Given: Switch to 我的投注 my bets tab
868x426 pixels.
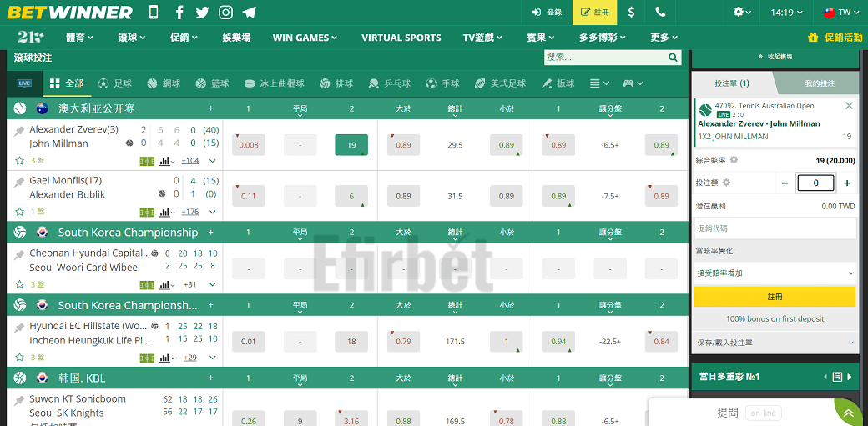Looking at the screenshot, I should coord(820,83).
